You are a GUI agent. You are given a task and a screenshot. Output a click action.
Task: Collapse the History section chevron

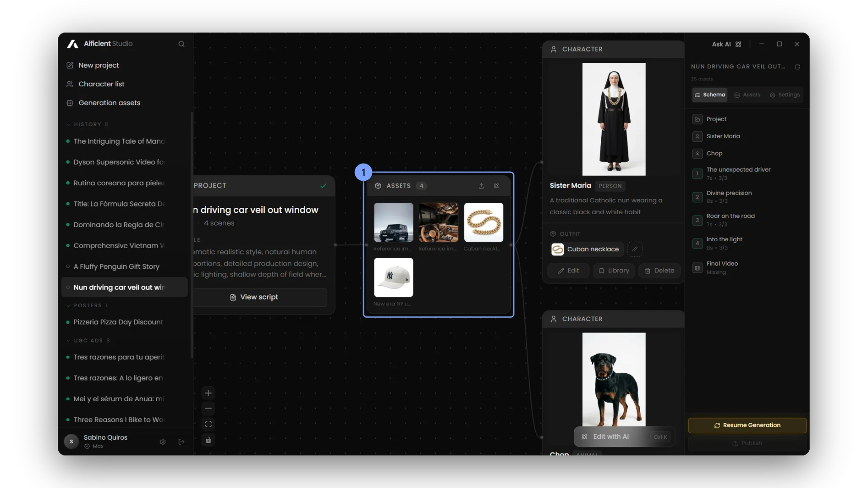point(68,124)
